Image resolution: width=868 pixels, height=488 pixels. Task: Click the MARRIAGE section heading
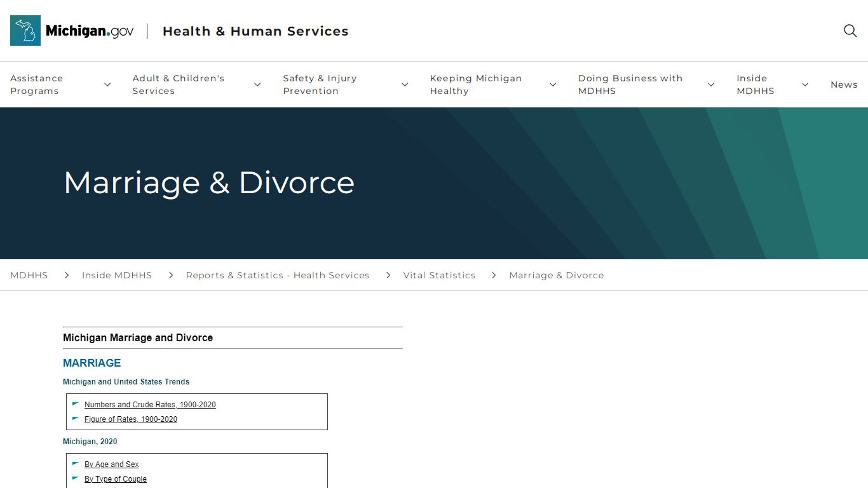click(92, 363)
